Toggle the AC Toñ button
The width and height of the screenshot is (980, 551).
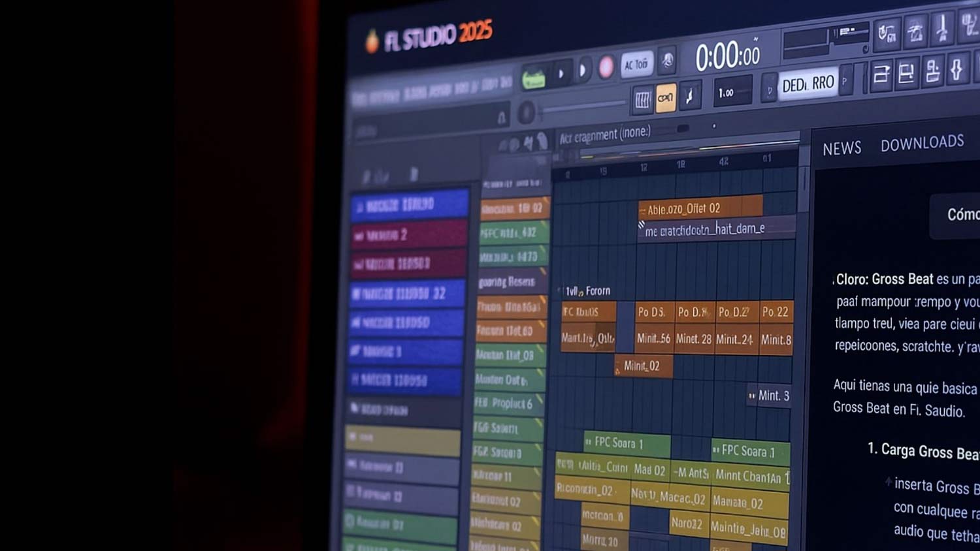tap(636, 65)
